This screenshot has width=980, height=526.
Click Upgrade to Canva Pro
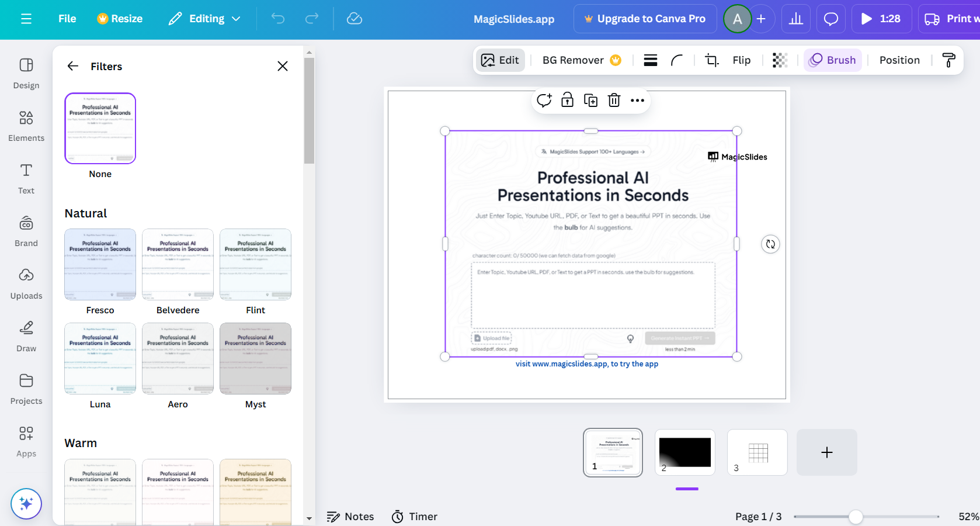[x=645, y=19]
